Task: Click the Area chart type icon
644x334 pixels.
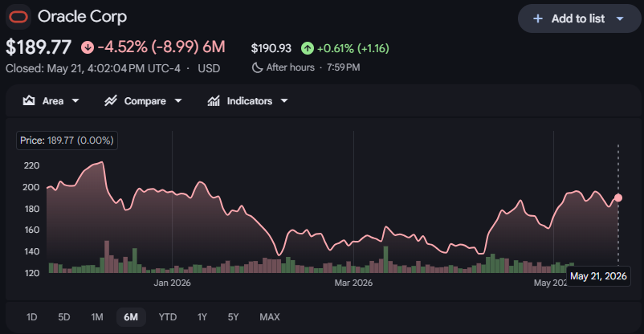Action: pos(29,100)
